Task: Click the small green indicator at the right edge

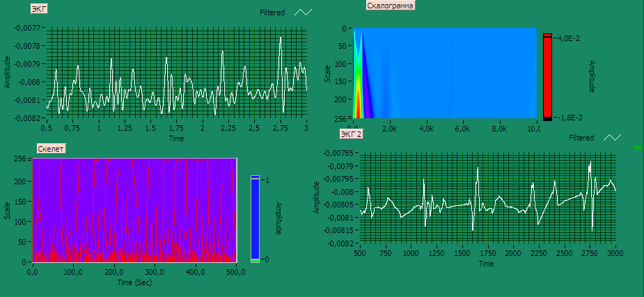Action: pos(638,147)
